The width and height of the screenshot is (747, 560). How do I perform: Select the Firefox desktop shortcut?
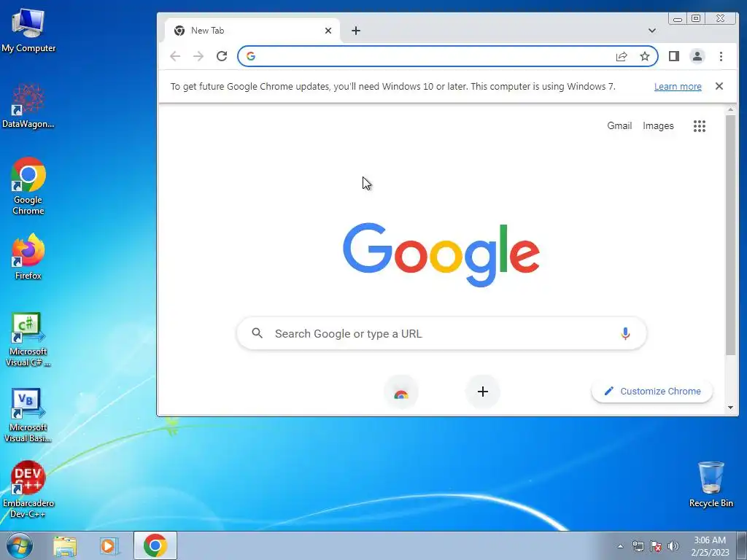point(28,256)
